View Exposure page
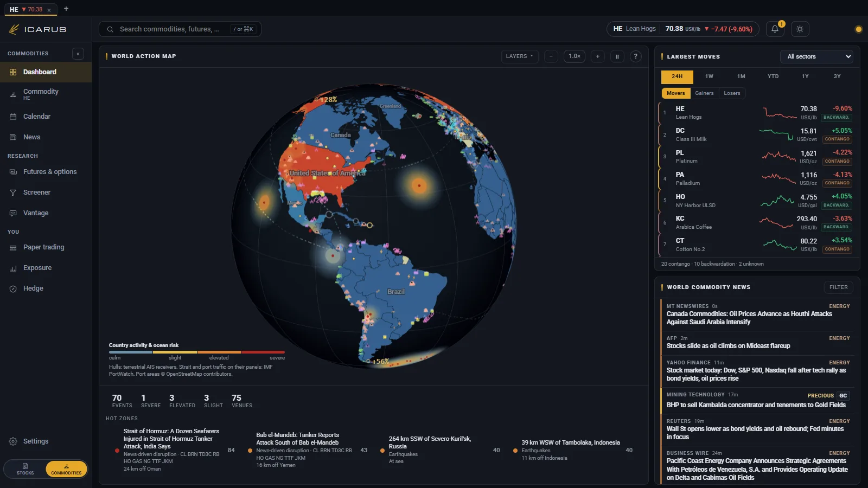 click(x=46, y=268)
